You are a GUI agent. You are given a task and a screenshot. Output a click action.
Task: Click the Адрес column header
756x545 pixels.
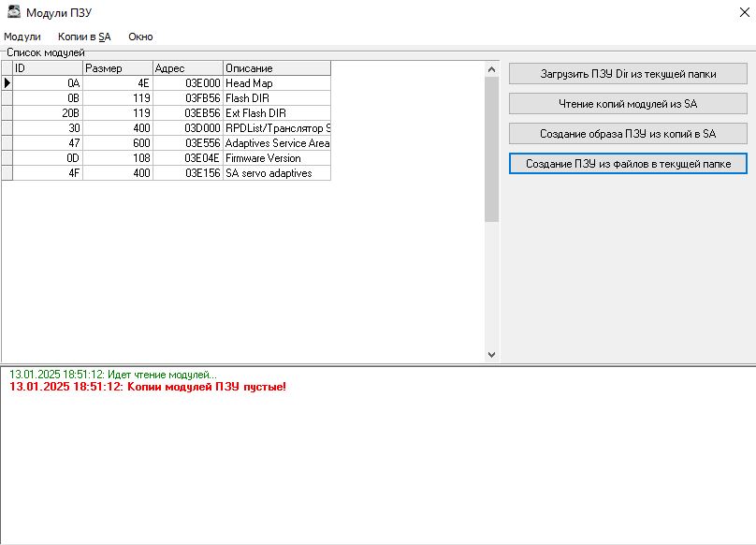[188, 68]
